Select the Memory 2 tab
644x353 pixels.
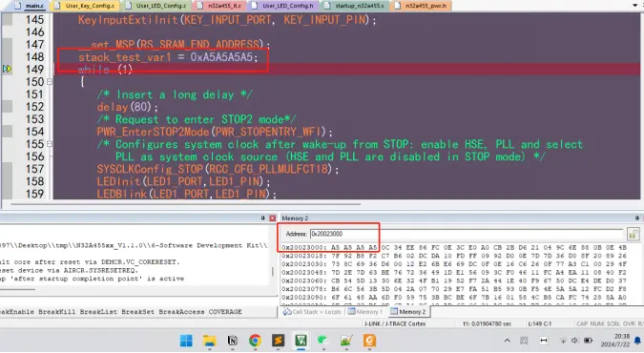click(407, 312)
